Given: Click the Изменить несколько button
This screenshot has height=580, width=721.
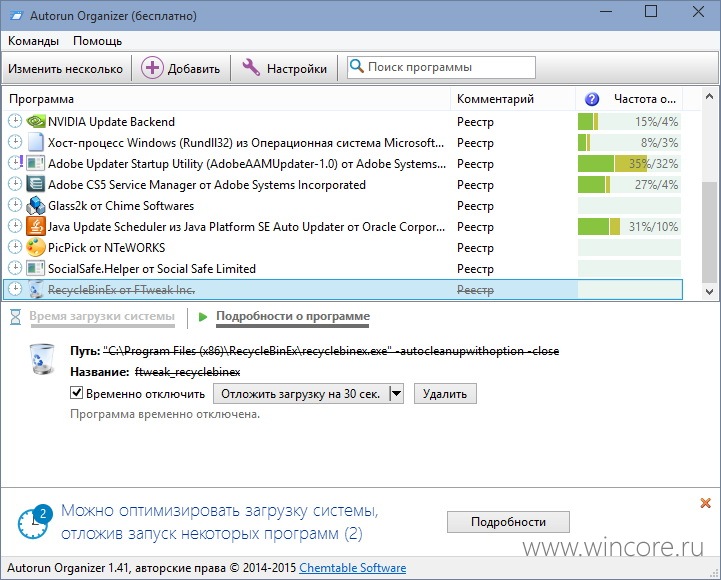Looking at the screenshot, I should tap(65, 69).
